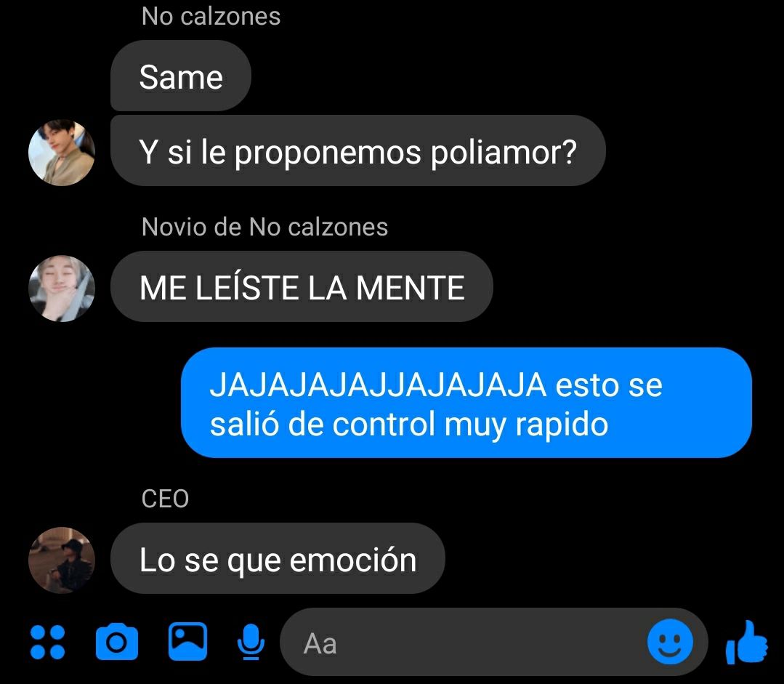Tap avatar of 'Novio de No calzones'

click(62, 289)
